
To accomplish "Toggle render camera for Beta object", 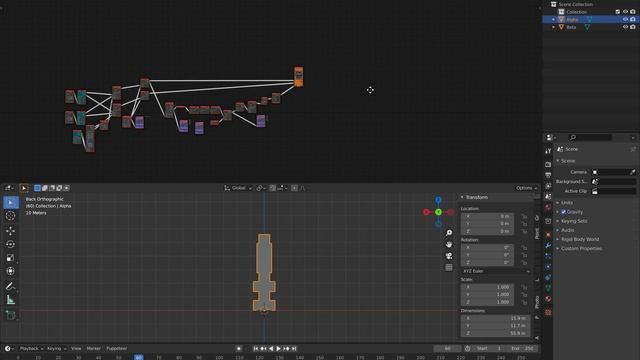I will [633, 27].
